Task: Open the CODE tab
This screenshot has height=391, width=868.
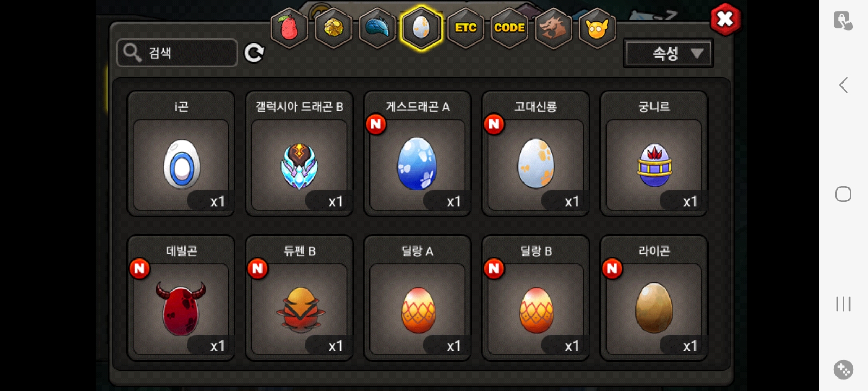Action: (509, 28)
